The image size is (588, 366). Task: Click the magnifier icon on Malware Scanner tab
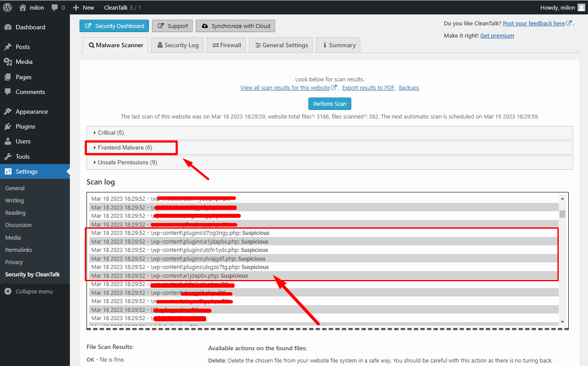pos(91,45)
